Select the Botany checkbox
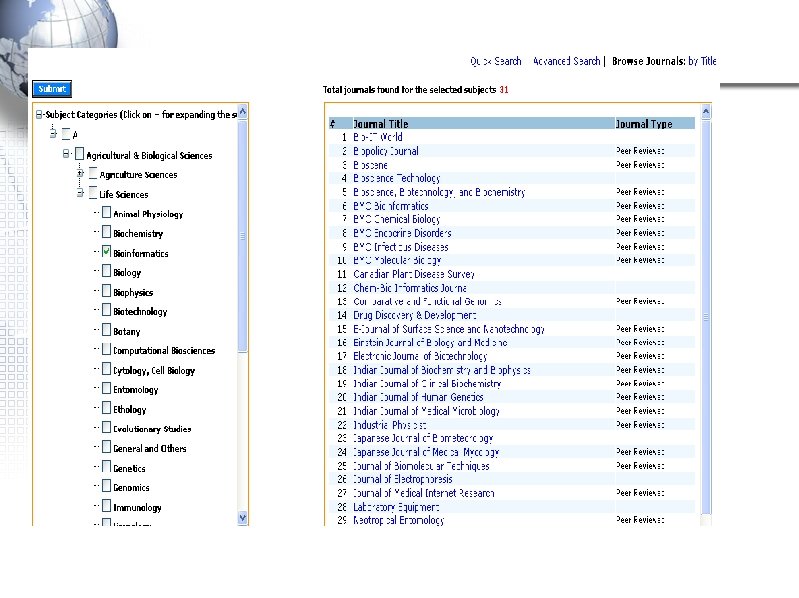 tap(106, 330)
